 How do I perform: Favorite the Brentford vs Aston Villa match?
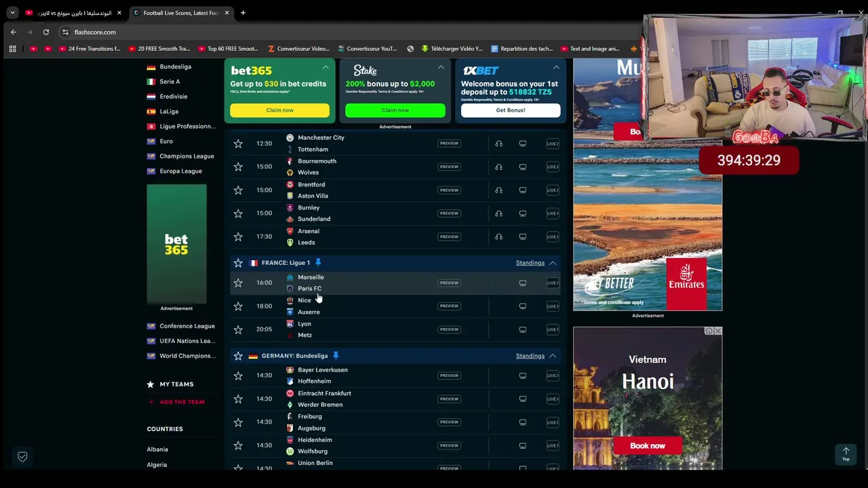pos(238,190)
